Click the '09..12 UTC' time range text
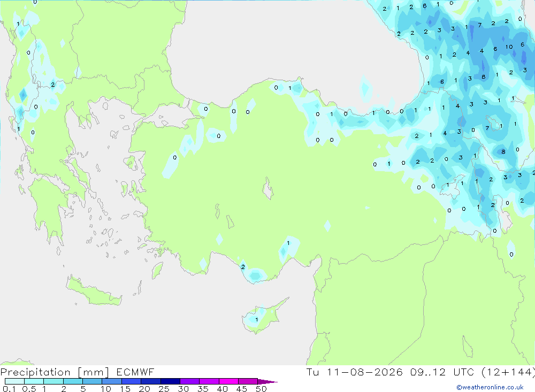This screenshot has width=535, height=392. pyautogui.click(x=442, y=372)
